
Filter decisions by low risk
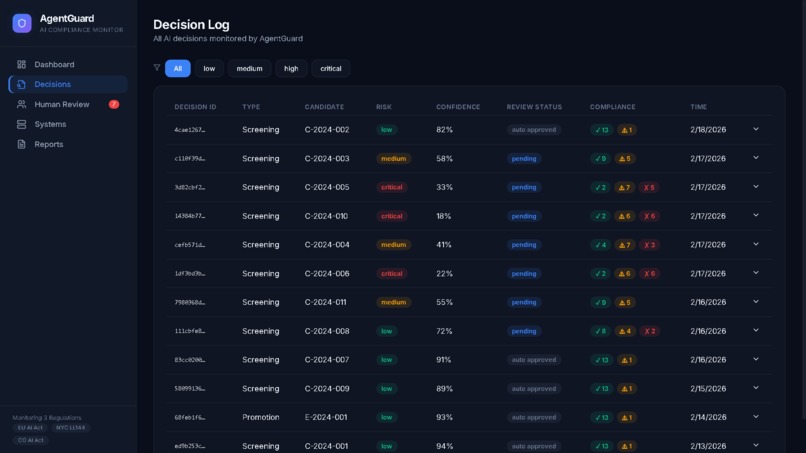[209, 68]
